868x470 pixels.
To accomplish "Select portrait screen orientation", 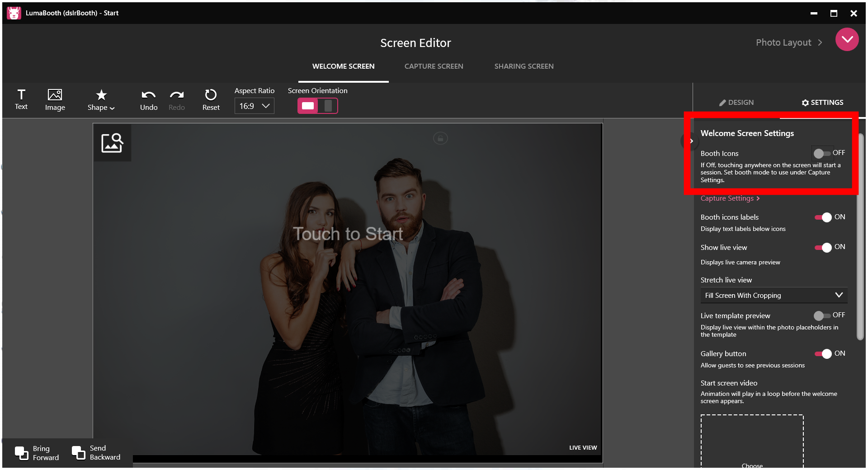I will (x=328, y=106).
